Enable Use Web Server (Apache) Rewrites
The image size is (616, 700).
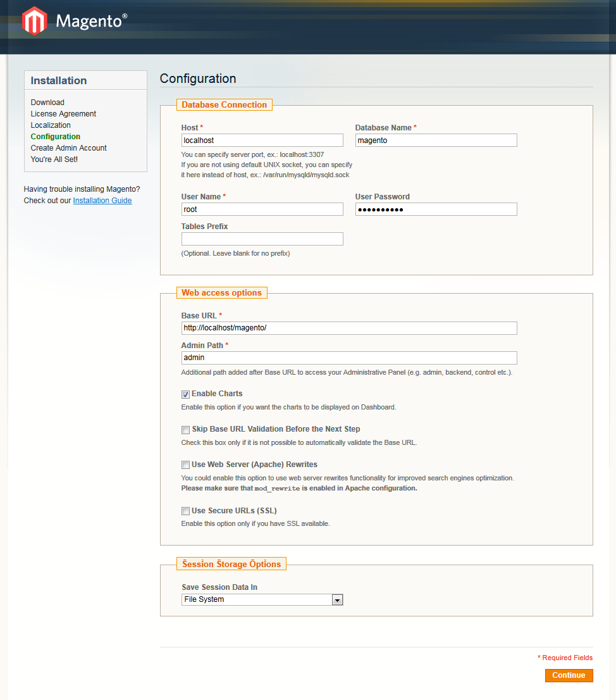pos(185,465)
